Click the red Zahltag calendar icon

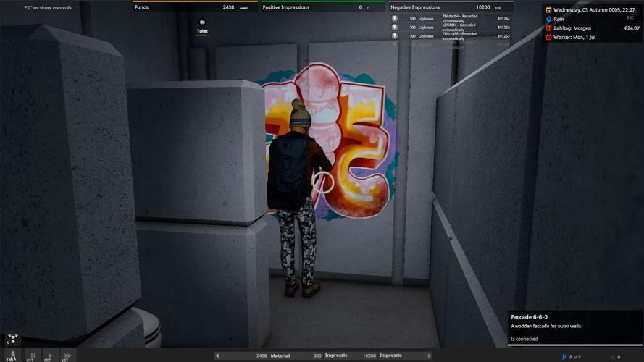click(x=548, y=28)
